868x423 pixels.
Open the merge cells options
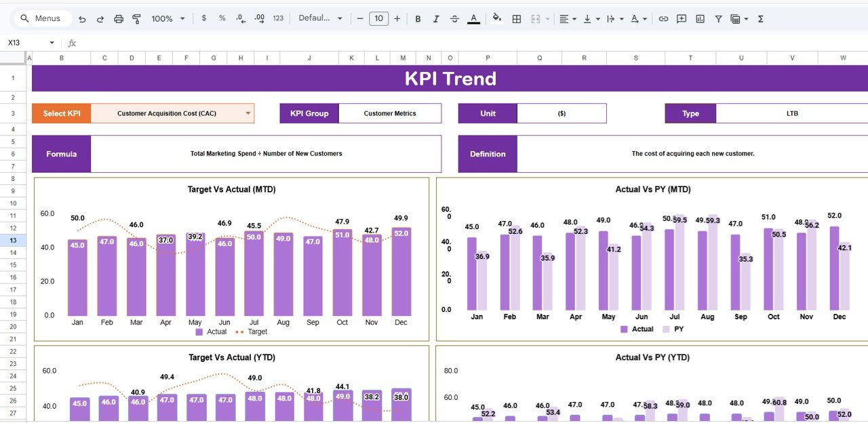coord(540,19)
